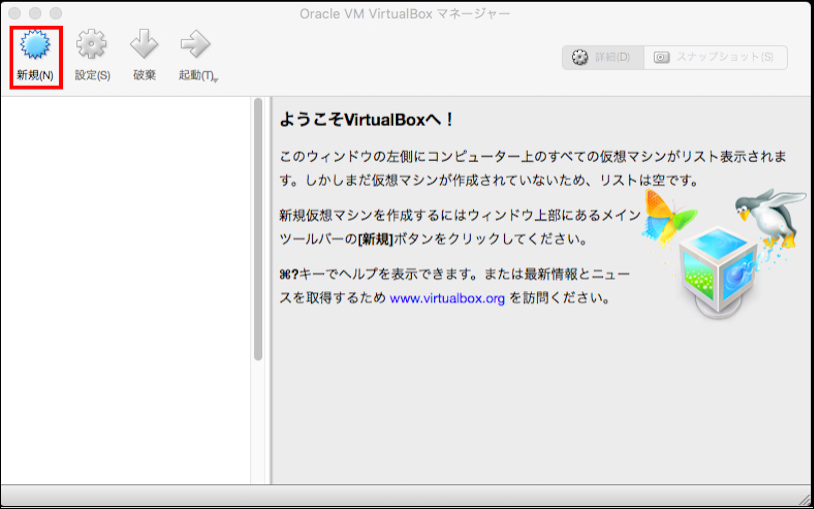Open the www.virtualbox.org link
The width and height of the screenshot is (814, 509).
447,298
